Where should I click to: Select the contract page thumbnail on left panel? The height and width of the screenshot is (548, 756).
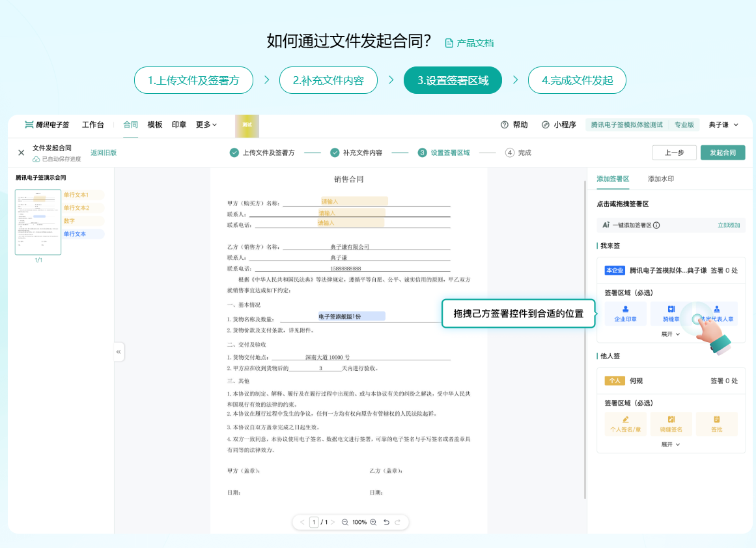(38, 222)
